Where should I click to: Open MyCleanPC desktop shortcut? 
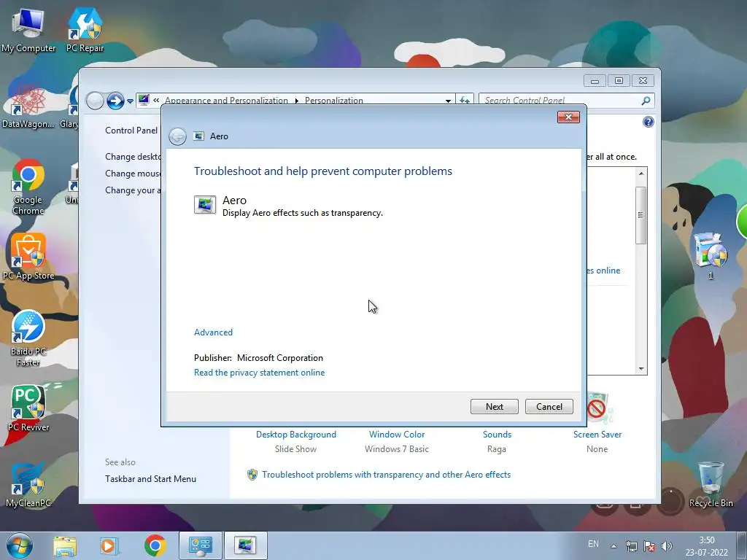click(x=28, y=484)
